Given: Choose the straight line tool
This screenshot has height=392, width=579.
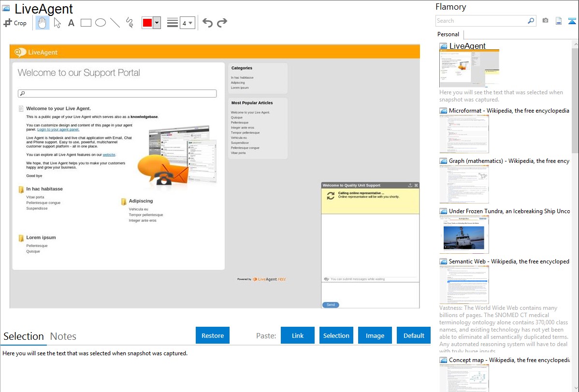Looking at the screenshot, I should point(115,23).
